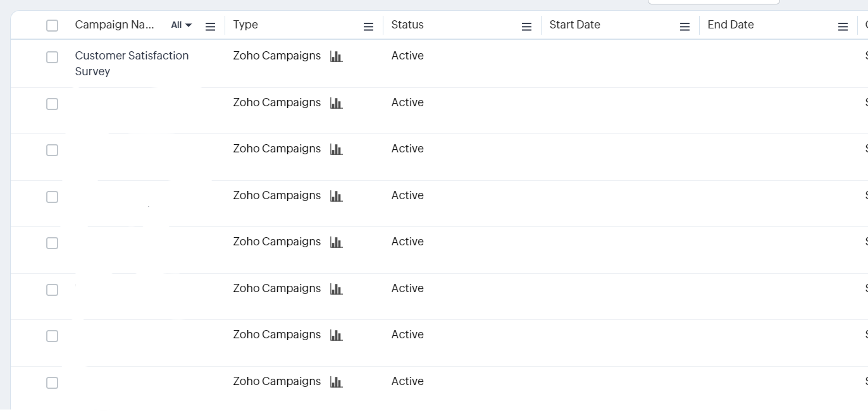Tick the checkbox of the third campaign row
This screenshot has width=868, height=411.
[x=52, y=150]
